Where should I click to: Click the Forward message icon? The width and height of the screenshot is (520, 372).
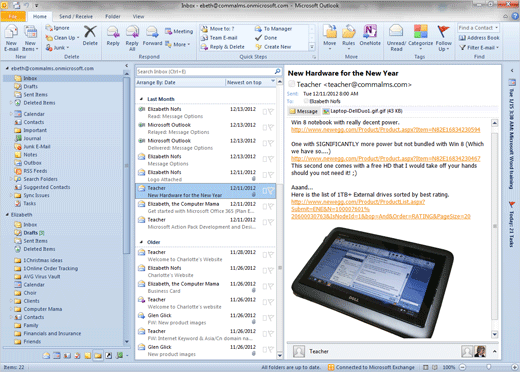click(152, 36)
